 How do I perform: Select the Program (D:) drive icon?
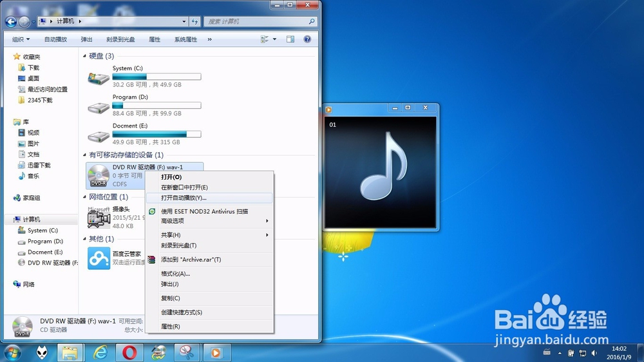[x=99, y=107]
